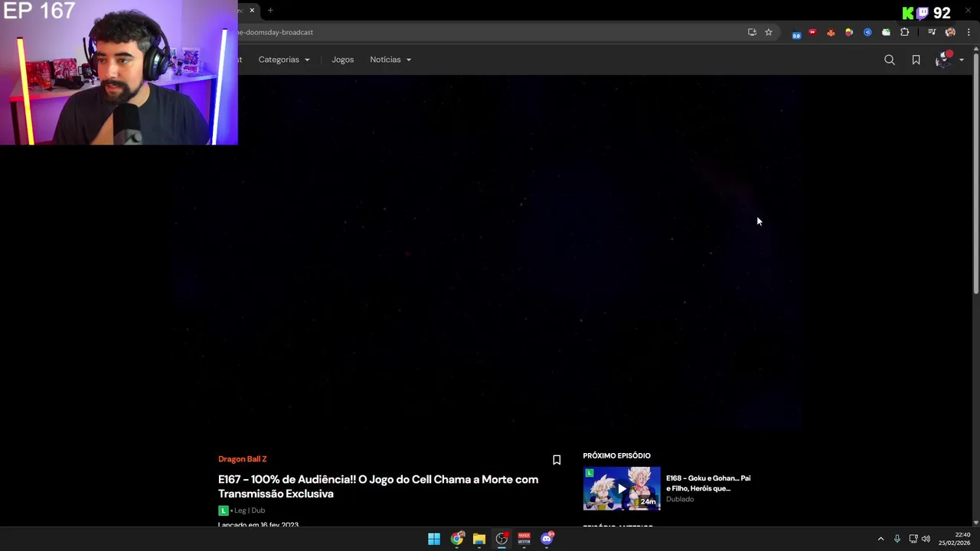Click the blue circular extension icon
Image resolution: width=980 pixels, height=551 pixels.
pos(867,32)
